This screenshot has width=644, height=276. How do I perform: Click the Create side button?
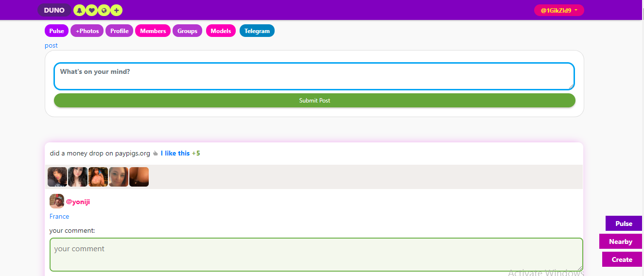point(622,259)
